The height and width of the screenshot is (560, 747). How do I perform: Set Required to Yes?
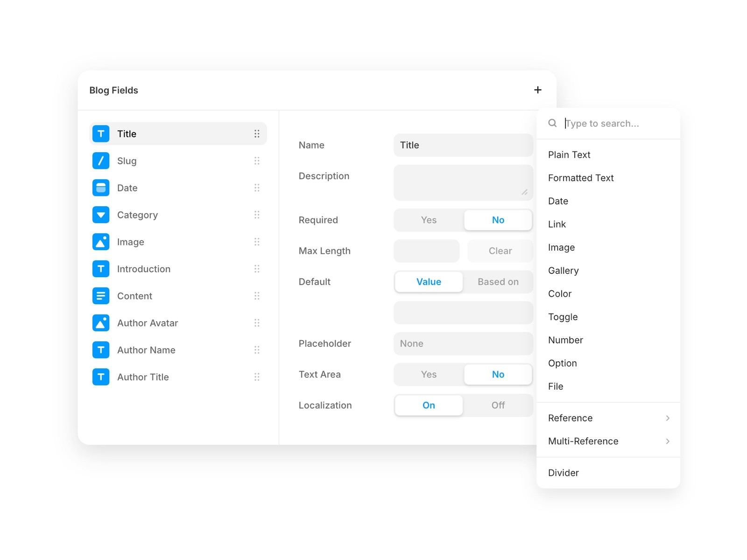(x=428, y=220)
